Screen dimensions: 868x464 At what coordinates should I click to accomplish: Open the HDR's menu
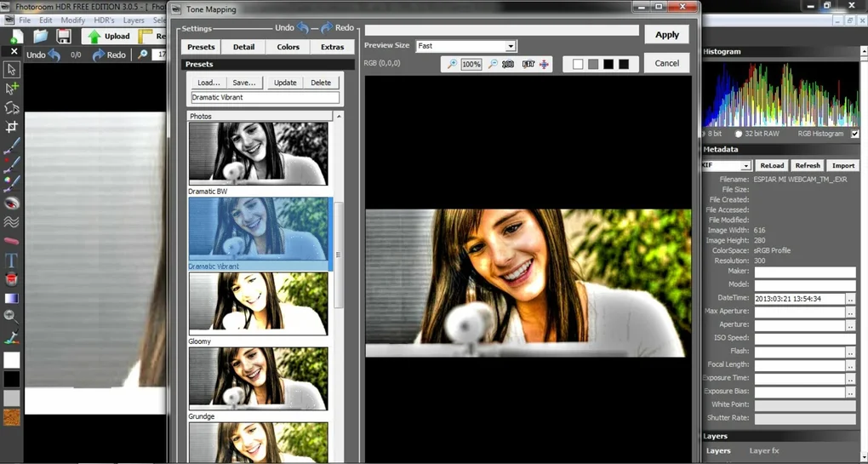coord(104,20)
